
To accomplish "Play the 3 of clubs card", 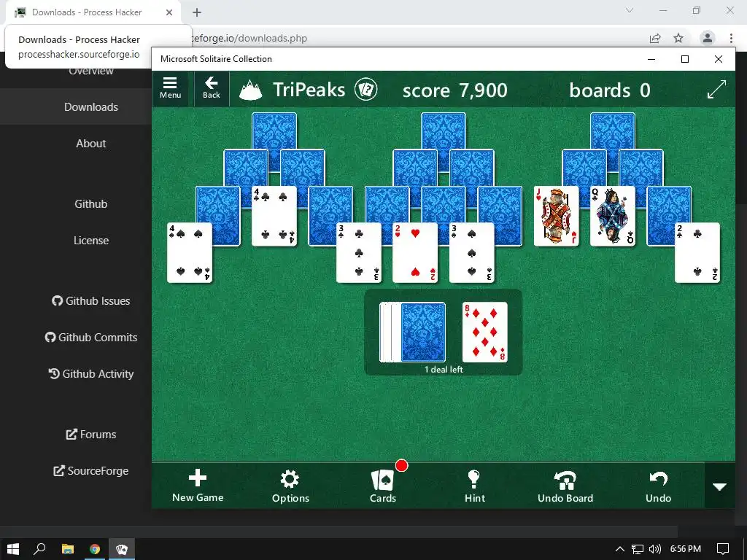I will [x=359, y=253].
